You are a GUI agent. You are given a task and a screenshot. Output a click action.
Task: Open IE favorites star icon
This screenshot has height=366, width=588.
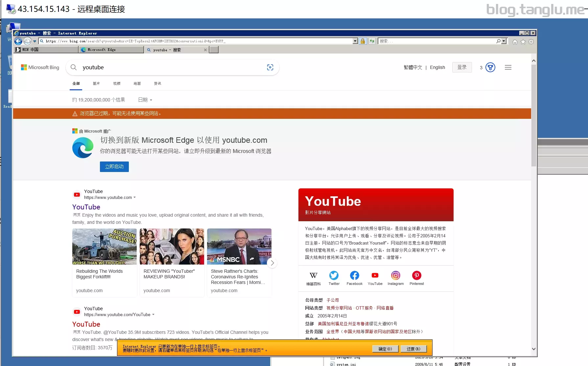[523, 42]
